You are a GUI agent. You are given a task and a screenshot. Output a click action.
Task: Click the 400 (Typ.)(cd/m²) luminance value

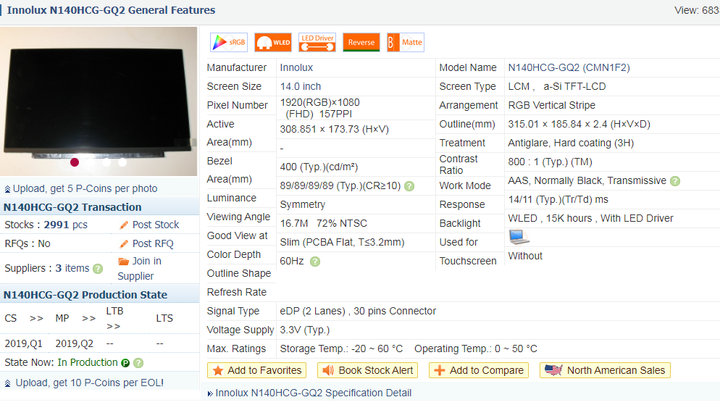tap(319, 167)
